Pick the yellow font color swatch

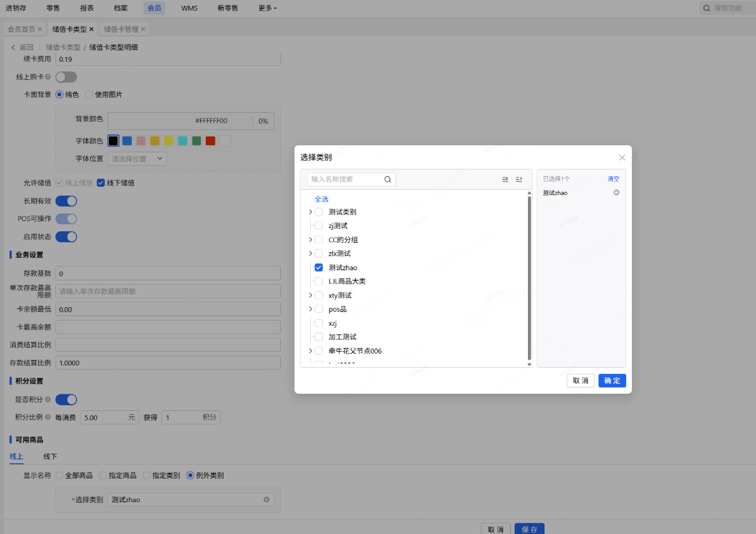[169, 141]
